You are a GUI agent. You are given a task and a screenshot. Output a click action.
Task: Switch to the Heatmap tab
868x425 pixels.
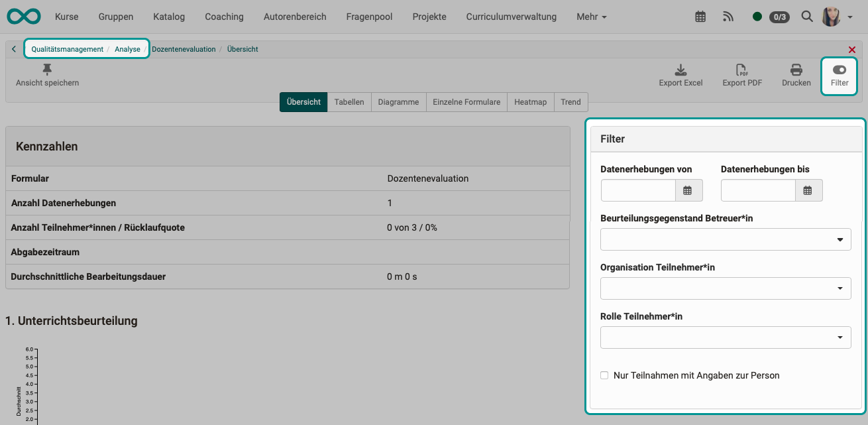click(530, 101)
